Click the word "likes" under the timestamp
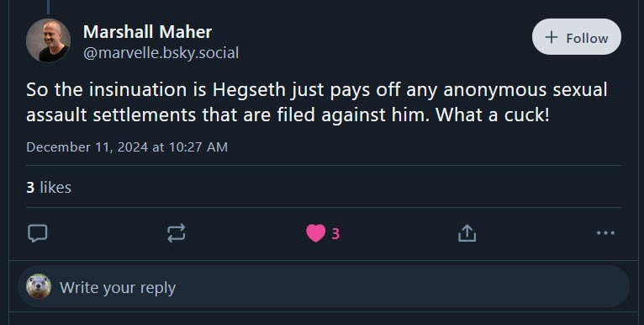Image resolution: width=644 pixels, height=325 pixels. point(55,187)
